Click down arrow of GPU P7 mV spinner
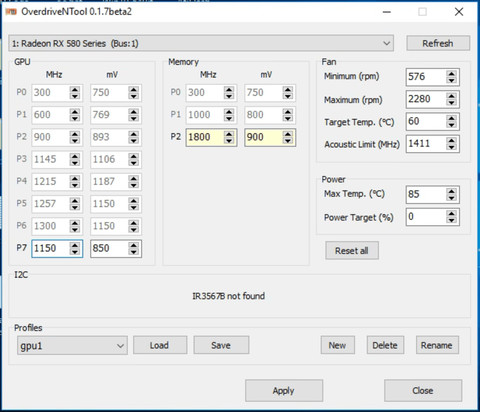This screenshot has width=480, height=412. [x=134, y=252]
